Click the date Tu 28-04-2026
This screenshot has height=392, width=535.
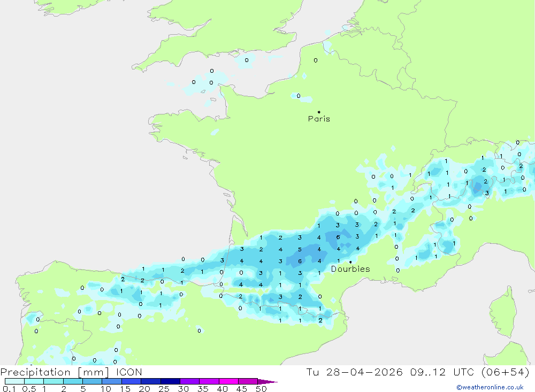point(354,372)
